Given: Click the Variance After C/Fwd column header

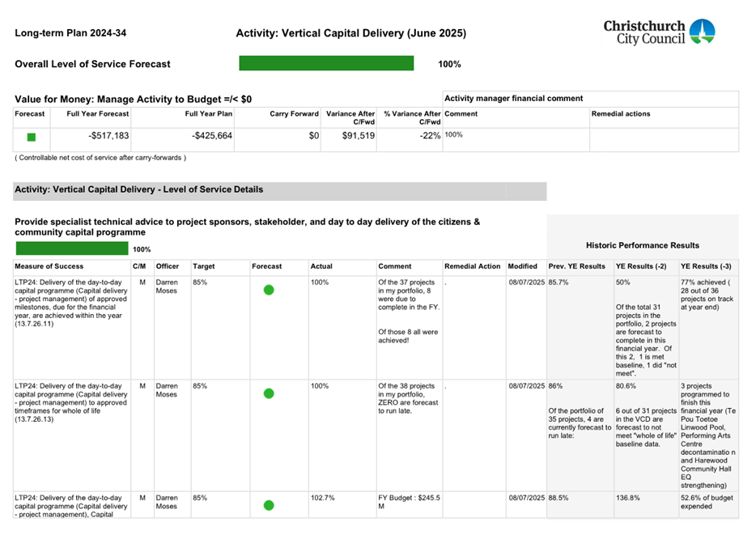Looking at the screenshot, I should point(350,118).
